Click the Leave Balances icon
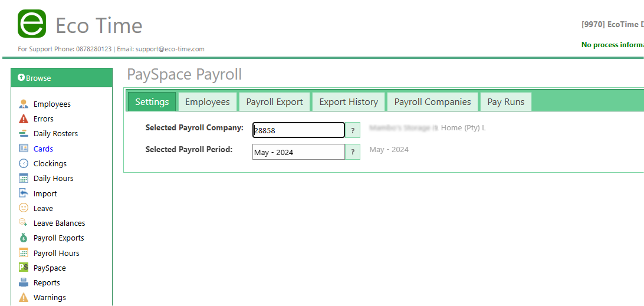The image size is (644, 306). coord(24,223)
